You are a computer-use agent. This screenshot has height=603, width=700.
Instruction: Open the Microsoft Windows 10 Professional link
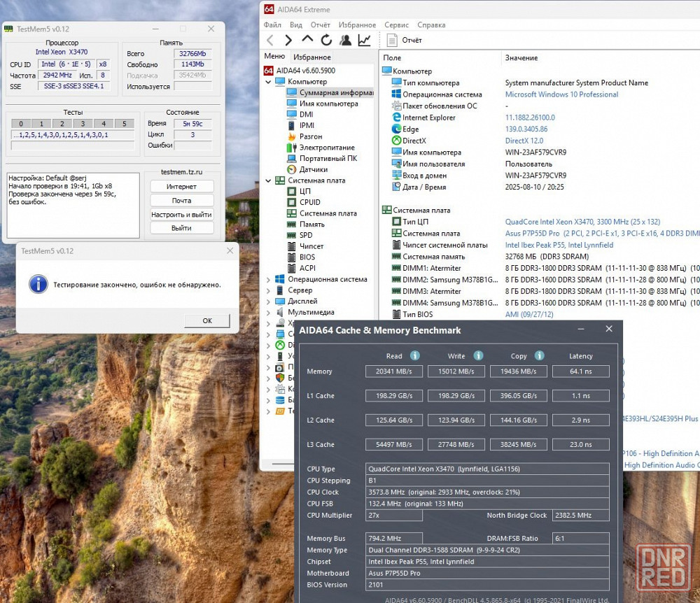(x=561, y=94)
